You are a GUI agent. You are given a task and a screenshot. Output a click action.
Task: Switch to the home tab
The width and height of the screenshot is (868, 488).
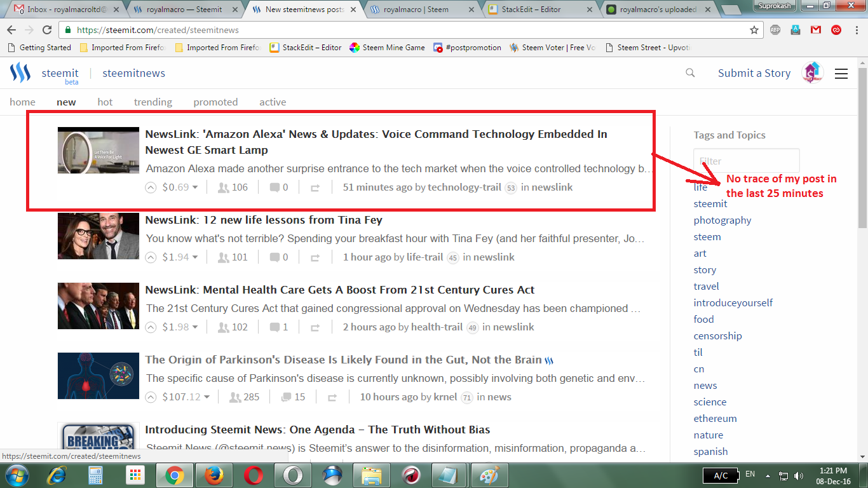(x=22, y=102)
